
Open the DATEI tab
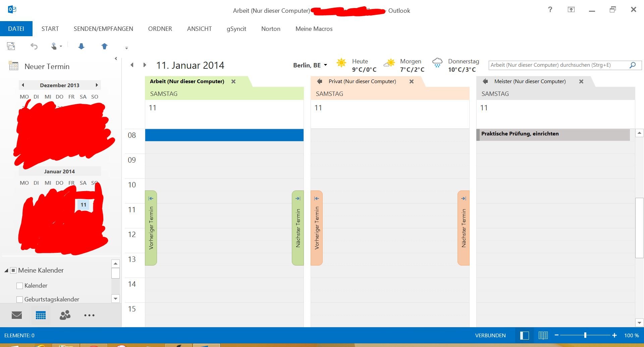tap(16, 28)
